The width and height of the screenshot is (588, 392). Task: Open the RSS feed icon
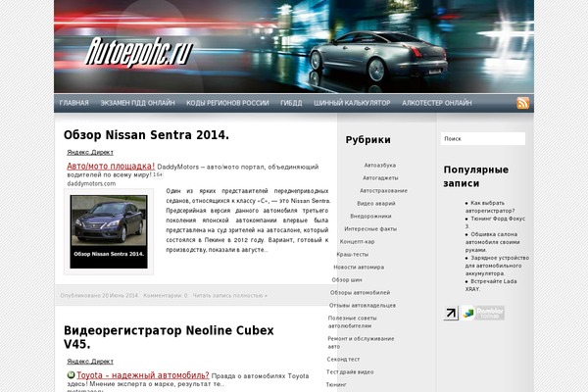(x=522, y=103)
